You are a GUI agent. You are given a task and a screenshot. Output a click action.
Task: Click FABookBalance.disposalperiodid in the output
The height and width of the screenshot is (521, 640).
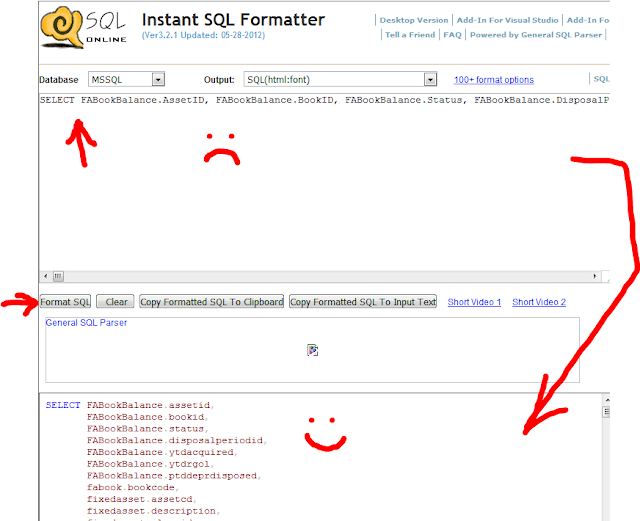coord(175,441)
